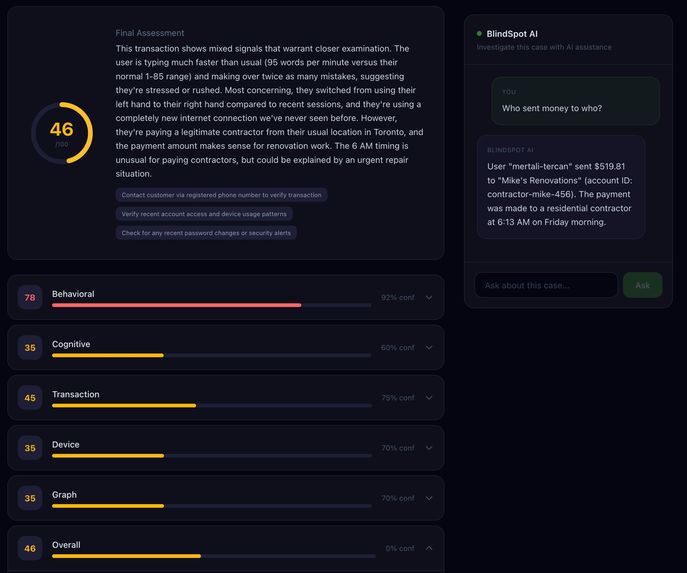Click the Cognitive score badge showing 35

pyautogui.click(x=30, y=348)
